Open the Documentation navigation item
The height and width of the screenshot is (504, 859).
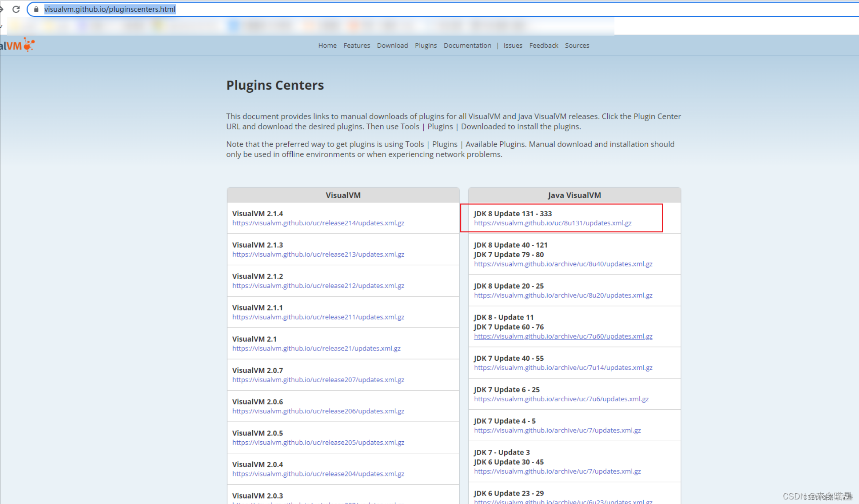tap(467, 45)
